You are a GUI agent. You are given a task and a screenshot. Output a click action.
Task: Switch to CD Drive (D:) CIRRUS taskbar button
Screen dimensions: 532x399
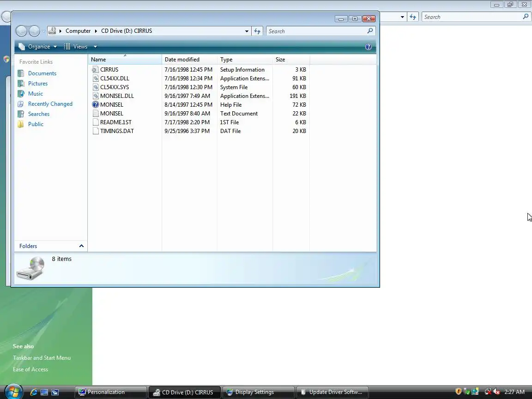(185, 392)
